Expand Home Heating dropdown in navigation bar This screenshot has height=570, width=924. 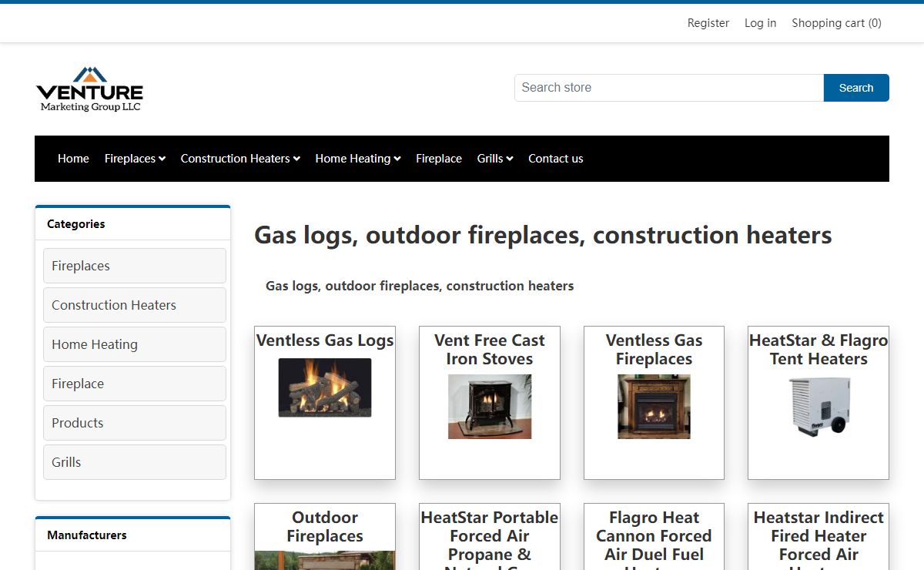coord(358,159)
